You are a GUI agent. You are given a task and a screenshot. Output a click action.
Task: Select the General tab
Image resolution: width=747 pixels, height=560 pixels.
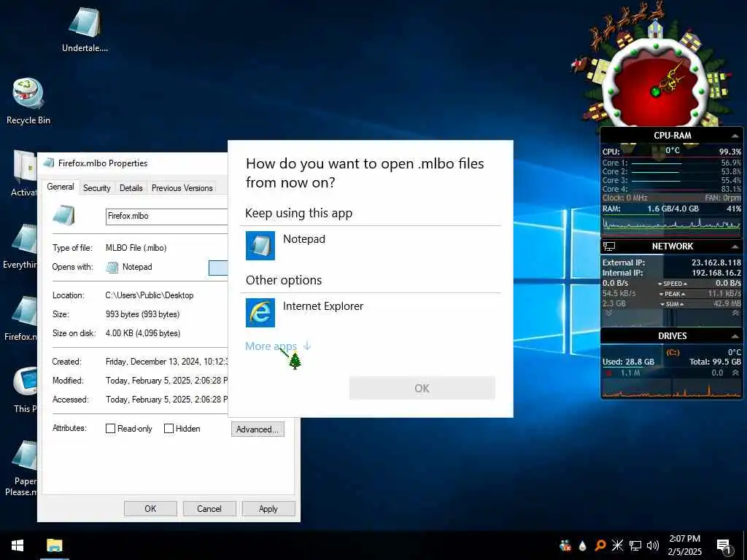[x=61, y=187]
